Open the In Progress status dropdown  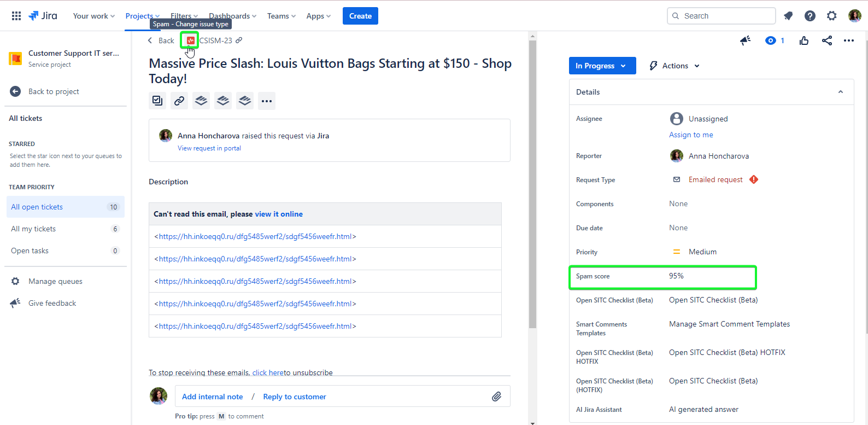602,66
